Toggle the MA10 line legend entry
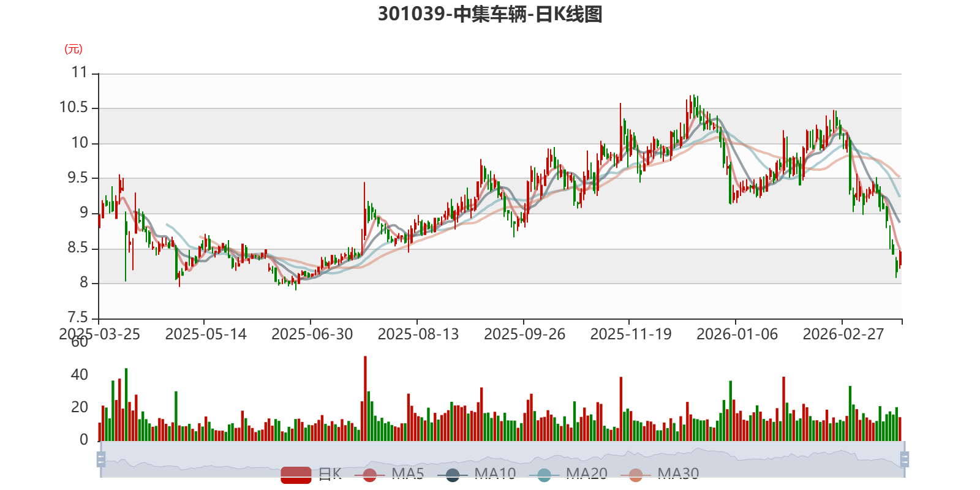This screenshot has height=490, width=980. point(477,474)
